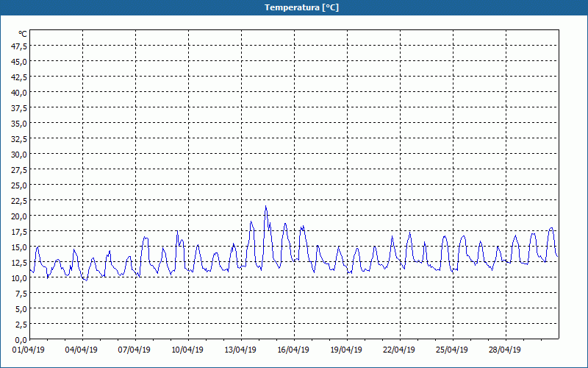Click the Temperatura [°C] chart title

pyautogui.click(x=301, y=7)
